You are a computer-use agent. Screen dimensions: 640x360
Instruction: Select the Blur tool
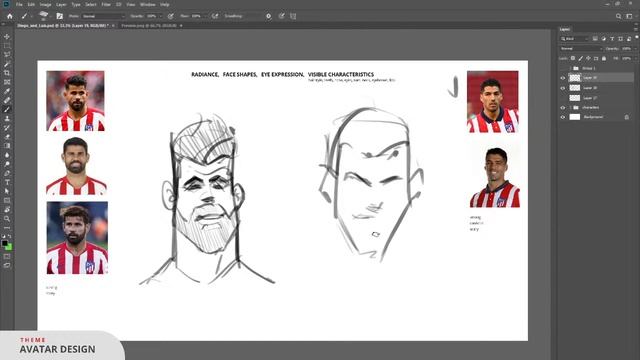pos(7,155)
